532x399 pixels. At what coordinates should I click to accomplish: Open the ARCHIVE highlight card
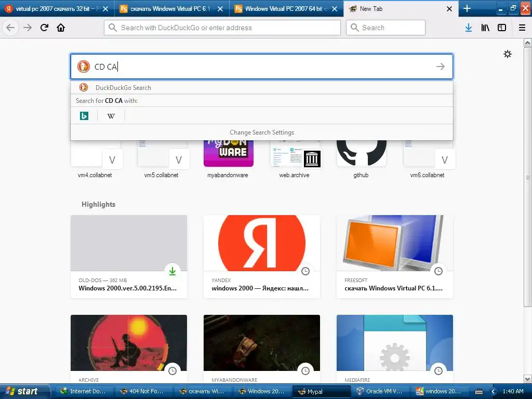129,350
